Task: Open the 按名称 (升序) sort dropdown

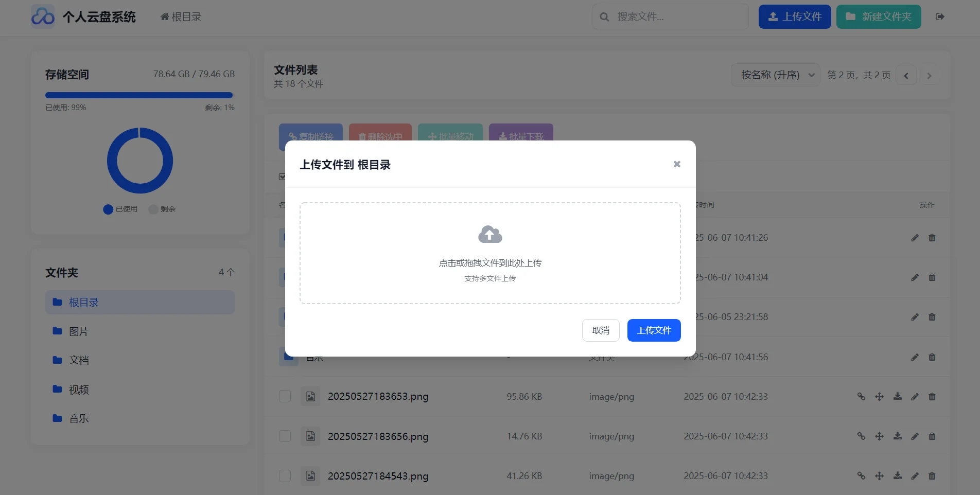Action: coord(775,75)
